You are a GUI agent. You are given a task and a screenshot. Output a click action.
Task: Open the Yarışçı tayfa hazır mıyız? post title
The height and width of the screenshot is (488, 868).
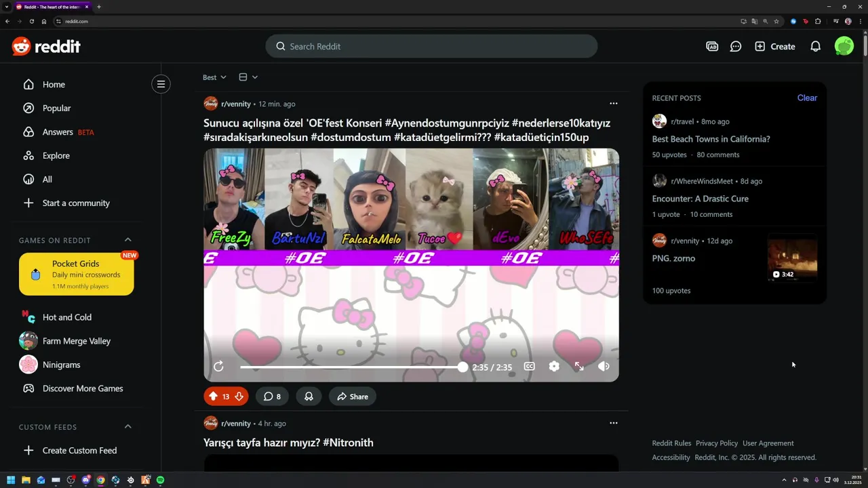[x=288, y=443]
